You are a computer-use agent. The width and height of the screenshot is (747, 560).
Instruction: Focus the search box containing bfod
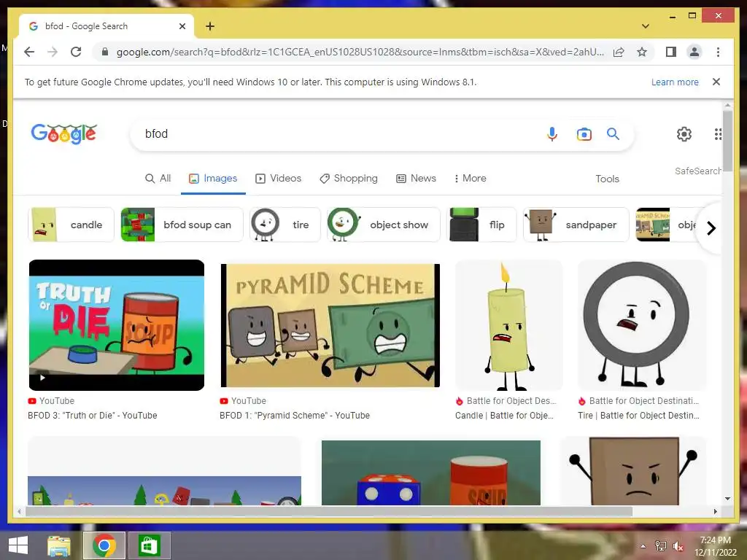point(338,134)
